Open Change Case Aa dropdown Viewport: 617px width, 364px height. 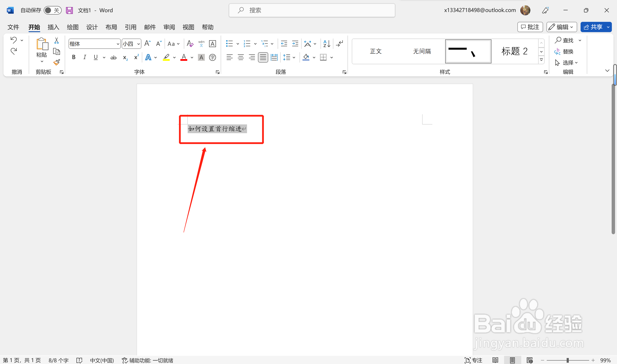174,44
